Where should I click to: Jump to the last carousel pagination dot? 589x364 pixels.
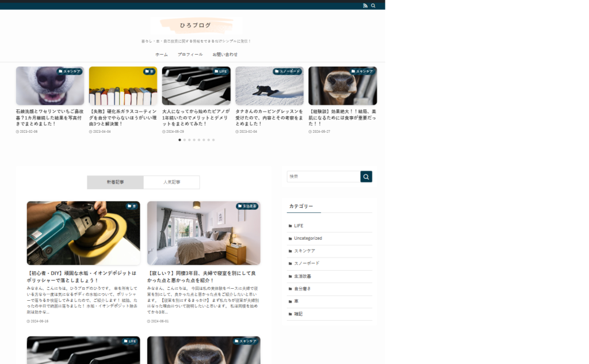[213, 140]
